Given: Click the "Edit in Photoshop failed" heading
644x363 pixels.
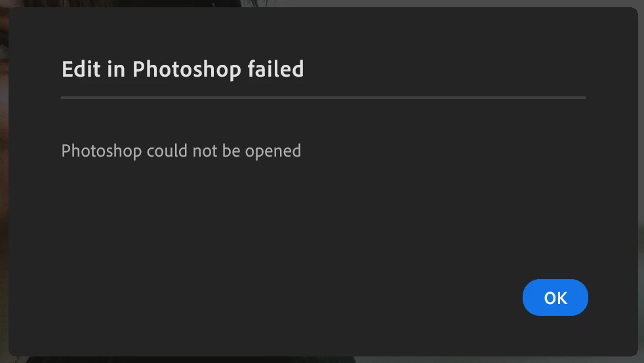Looking at the screenshot, I should coord(183,69).
